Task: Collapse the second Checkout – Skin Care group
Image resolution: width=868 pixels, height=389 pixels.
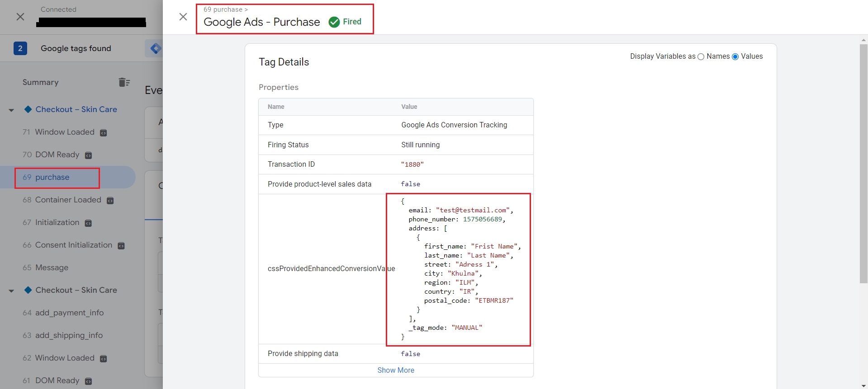Action: coord(11,291)
